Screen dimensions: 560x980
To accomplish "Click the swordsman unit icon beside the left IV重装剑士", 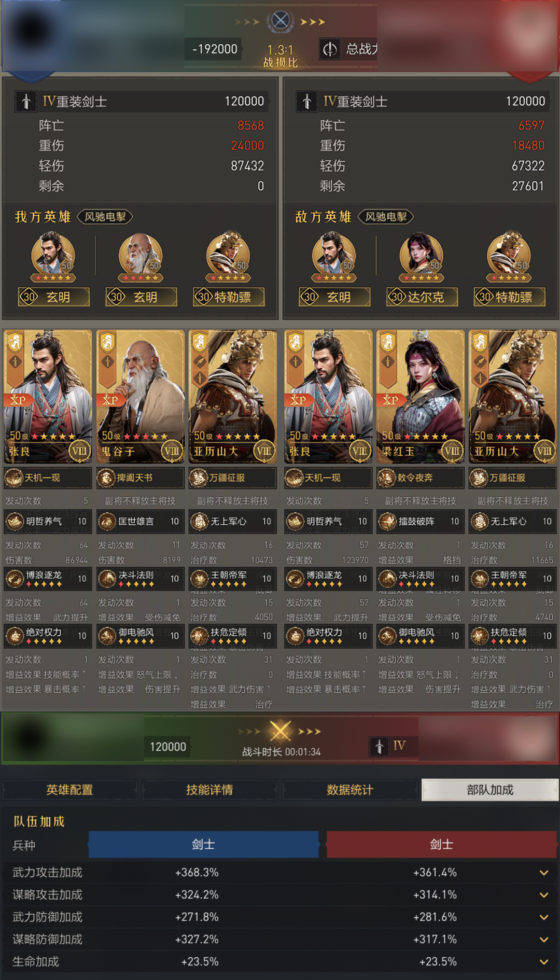I will tap(26, 101).
